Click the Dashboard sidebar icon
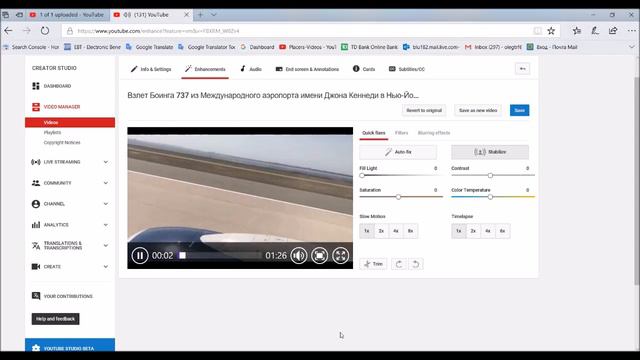This screenshot has width=640, height=360. 36,86
